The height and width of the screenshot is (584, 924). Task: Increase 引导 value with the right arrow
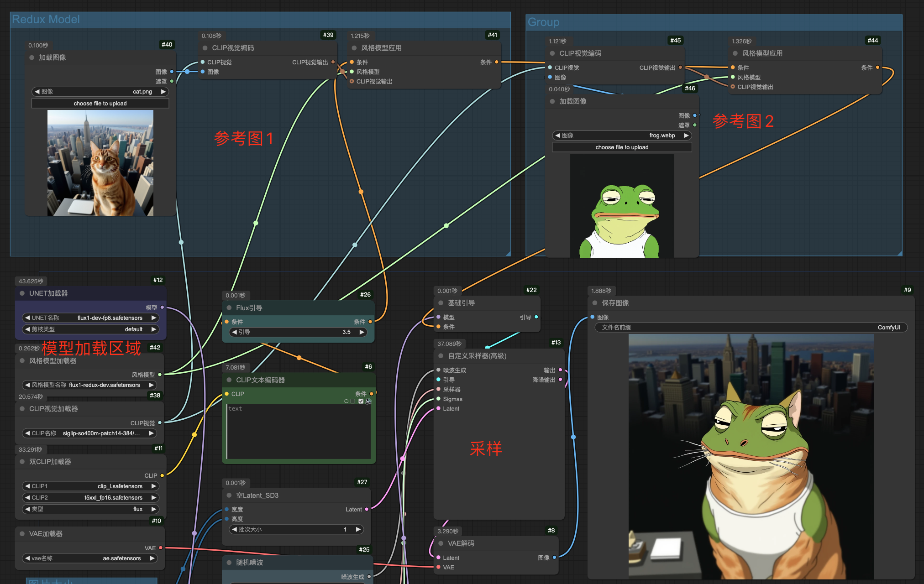coord(361,332)
